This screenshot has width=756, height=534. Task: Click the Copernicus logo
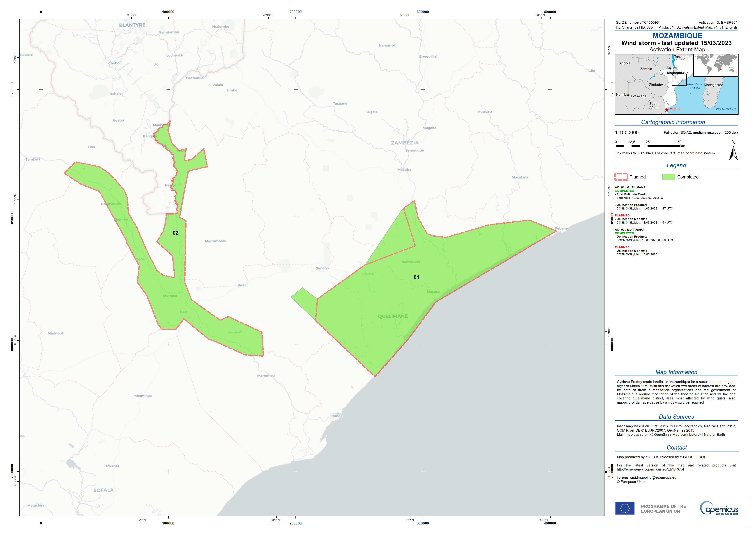pyautogui.click(x=719, y=508)
